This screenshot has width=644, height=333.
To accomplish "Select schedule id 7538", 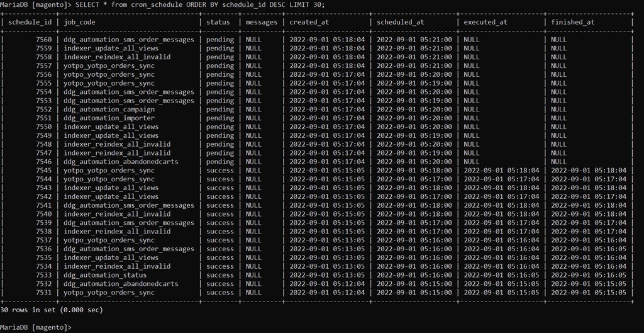I will 44,231.
